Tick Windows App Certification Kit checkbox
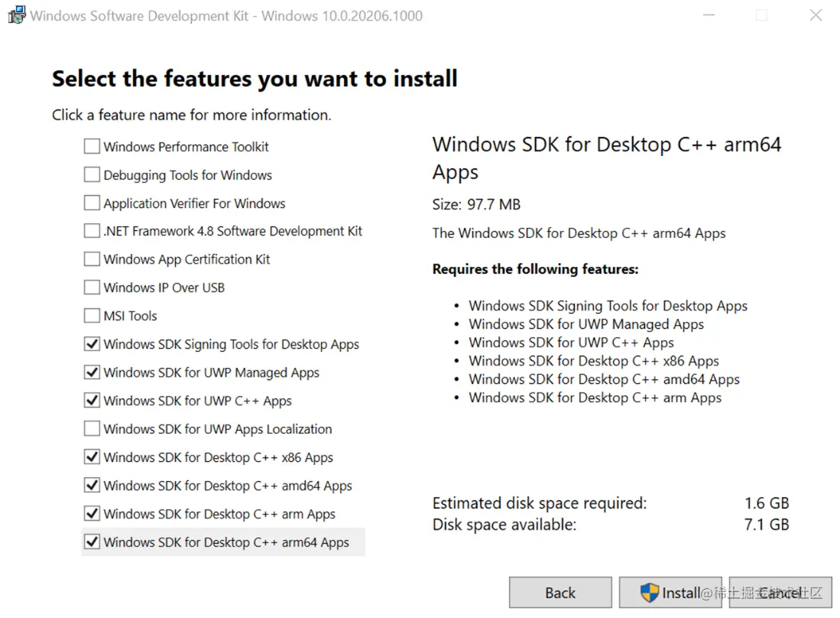 92,259
